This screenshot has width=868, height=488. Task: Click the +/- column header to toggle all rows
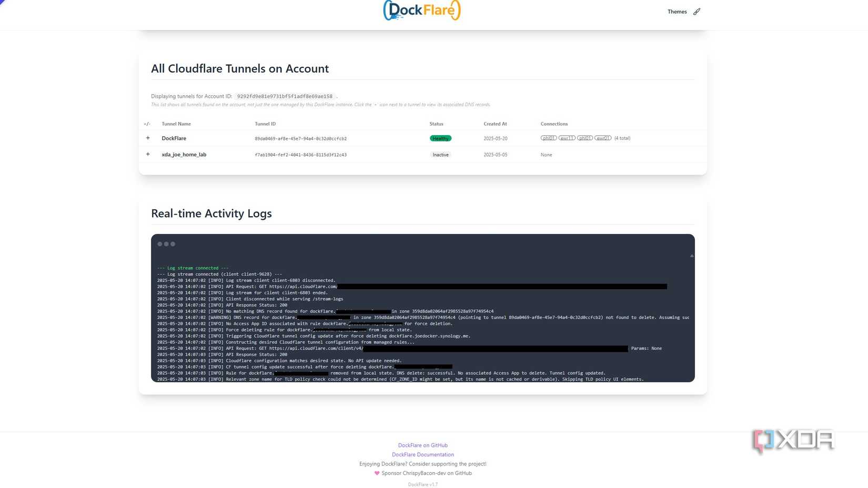147,124
